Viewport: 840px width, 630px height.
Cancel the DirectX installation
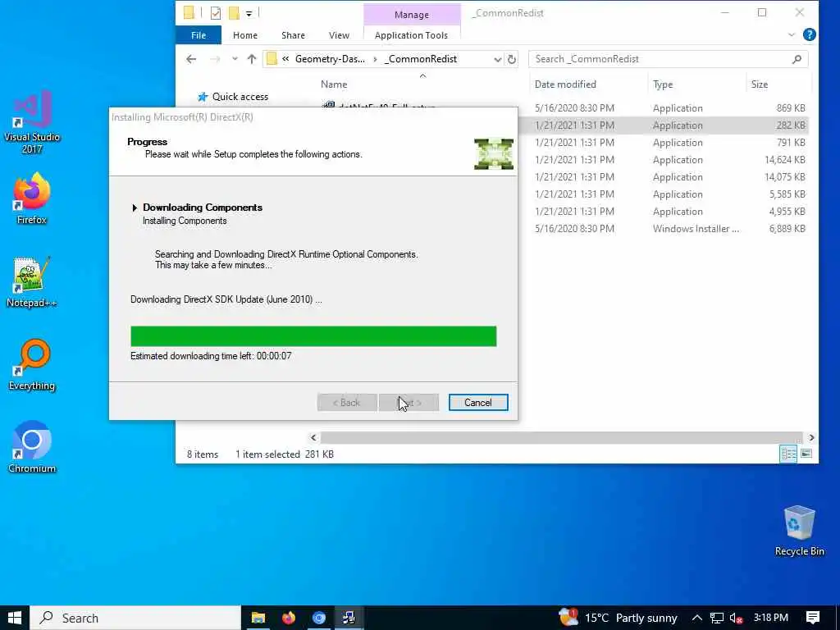point(478,402)
